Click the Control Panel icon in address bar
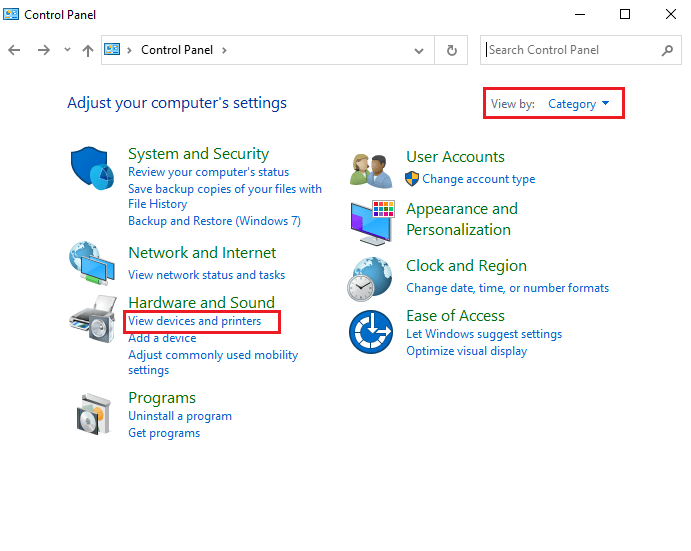 (112, 49)
